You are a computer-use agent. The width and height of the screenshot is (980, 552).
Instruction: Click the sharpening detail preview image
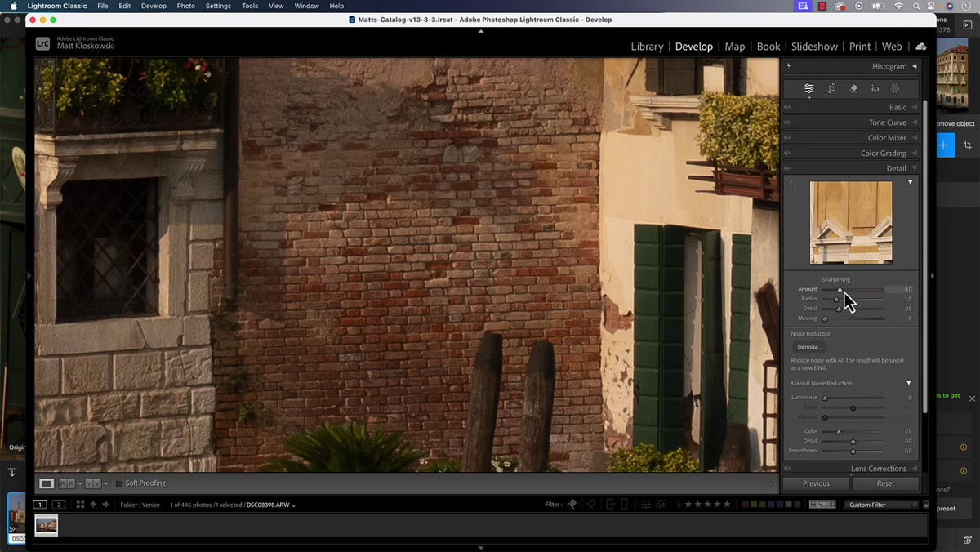coord(851,222)
